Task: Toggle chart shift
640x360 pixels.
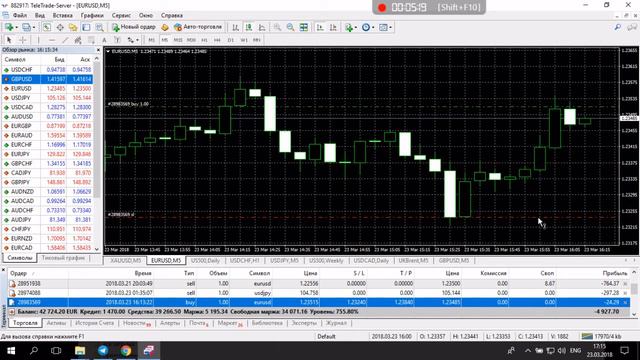Action: 333,27
